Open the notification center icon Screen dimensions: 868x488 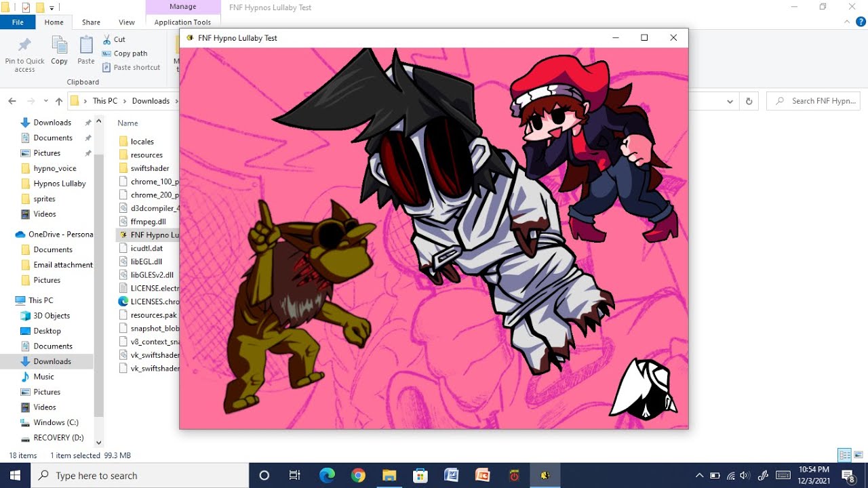pos(848,475)
